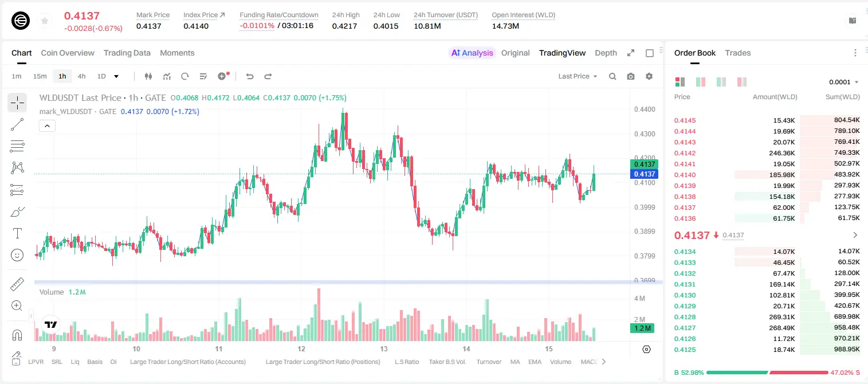
Task: Open the emoji sticker tool
Action: tap(17, 255)
